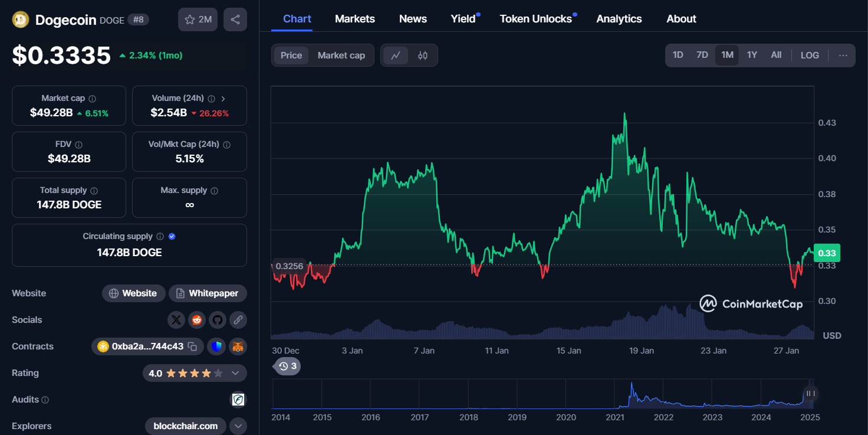
Task: Click the current price label 0.33 on axis
Action: 827,253
